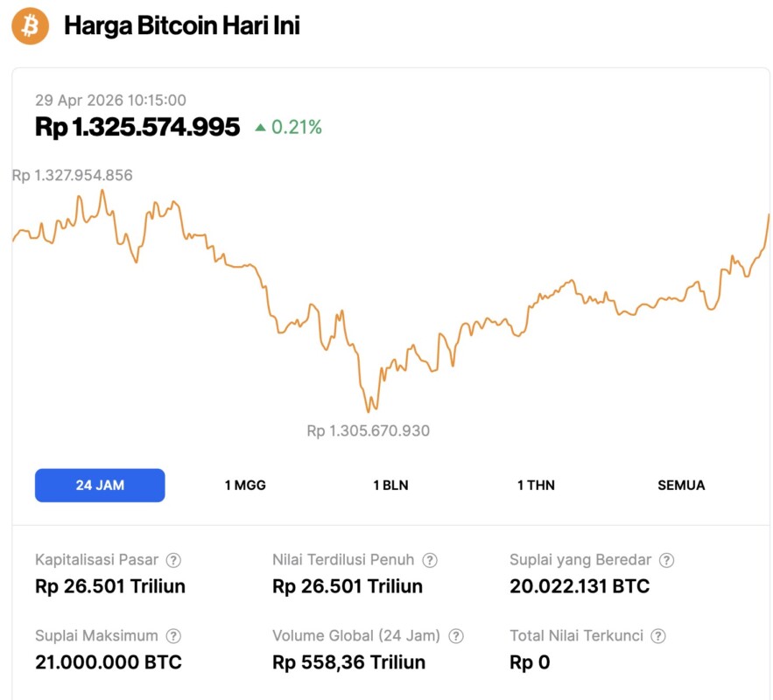Click the current price Rp 1.325.574.995

tap(137, 127)
